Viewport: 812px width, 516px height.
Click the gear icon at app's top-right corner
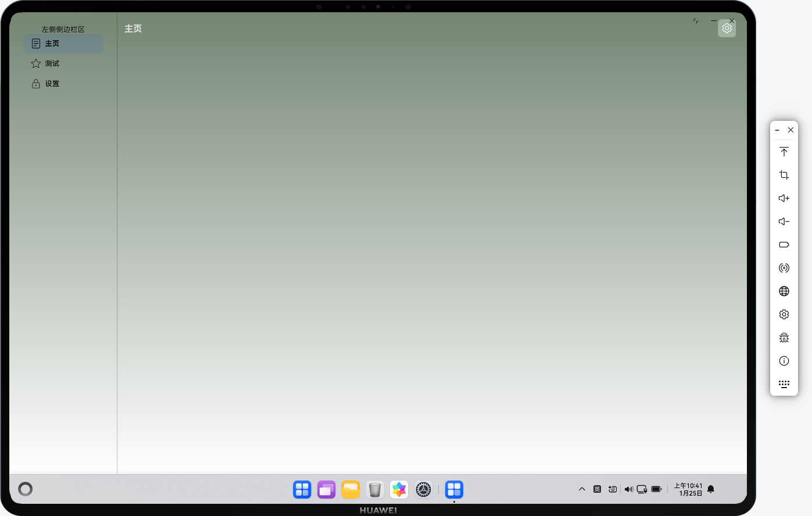(727, 28)
